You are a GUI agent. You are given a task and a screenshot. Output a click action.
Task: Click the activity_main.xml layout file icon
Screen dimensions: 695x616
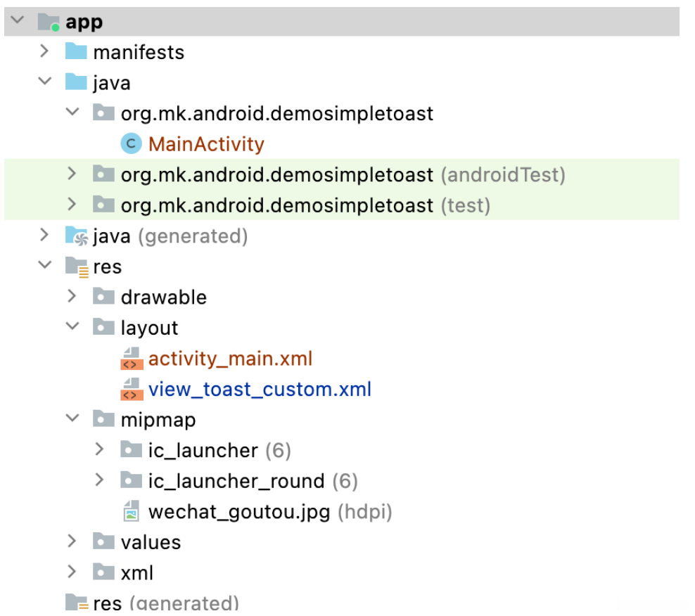[x=131, y=359]
